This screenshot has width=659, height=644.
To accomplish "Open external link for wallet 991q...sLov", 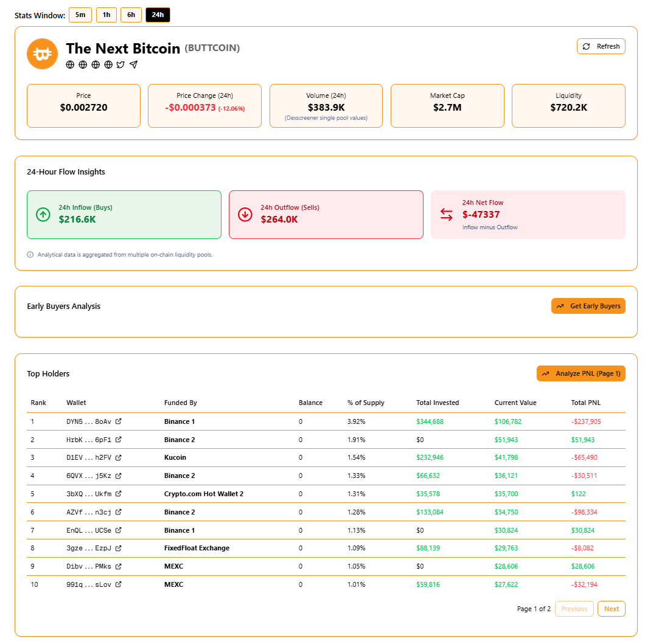I will click(x=119, y=584).
